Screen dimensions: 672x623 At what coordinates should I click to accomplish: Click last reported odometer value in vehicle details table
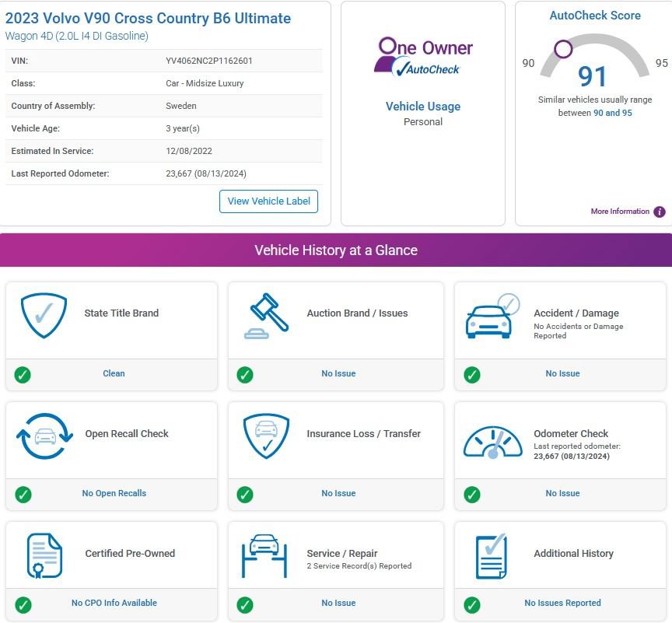coord(206,174)
